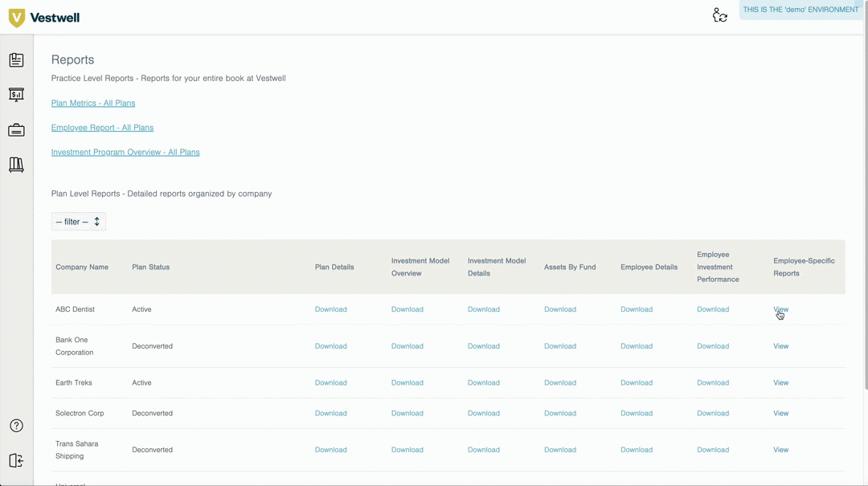Download Investment Model Details for Trans Sahara Shipping
The image size is (868, 486).
pyautogui.click(x=484, y=450)
